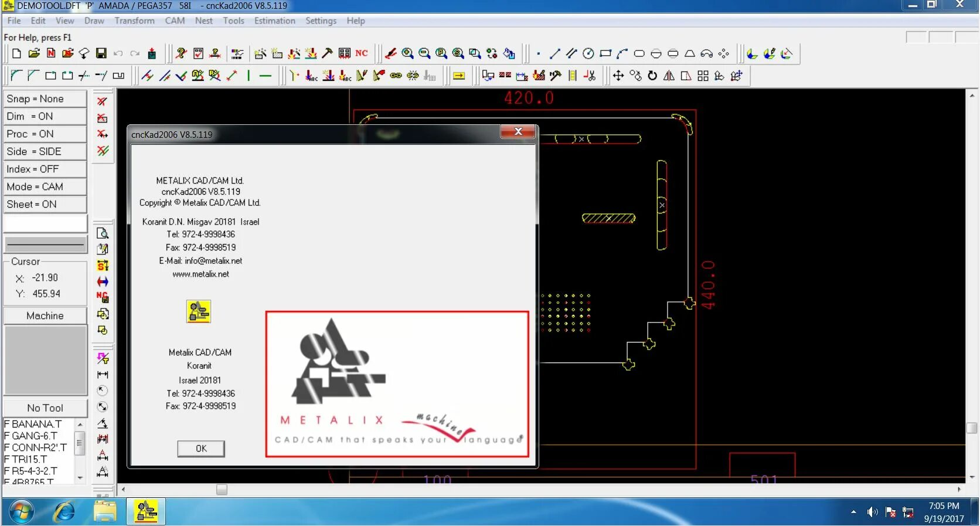The width and height of the screenshot is (980, 526).
Task: Open File Explorer from taskbar
Action: coord(106,512)
